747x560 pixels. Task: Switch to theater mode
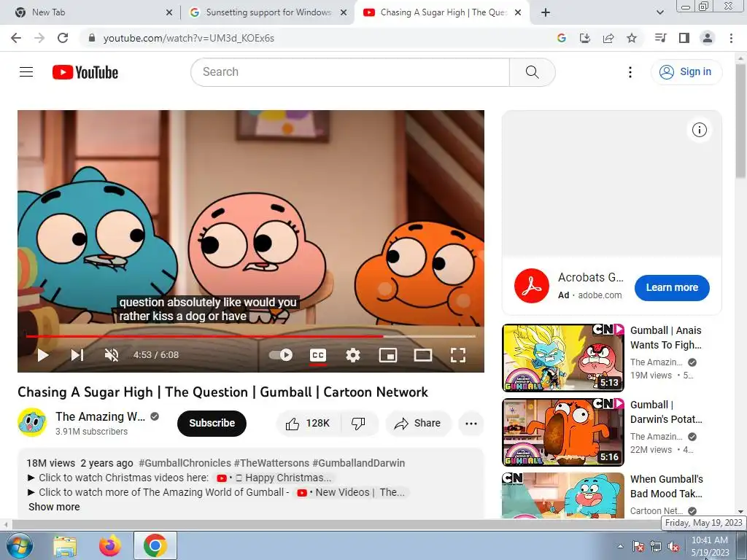(x=422, y=355)
